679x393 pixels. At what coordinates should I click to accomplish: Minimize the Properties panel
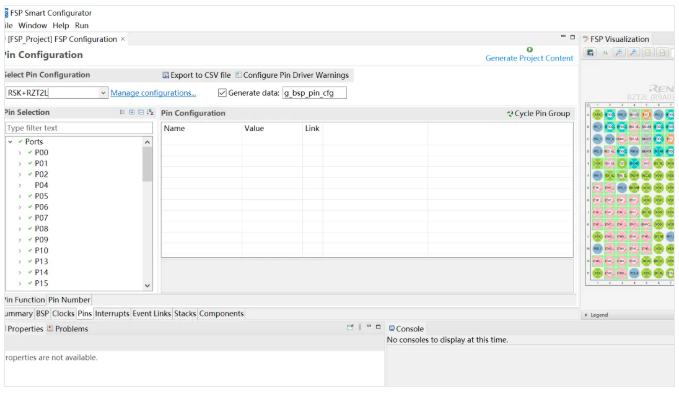(x=369, y=326)
